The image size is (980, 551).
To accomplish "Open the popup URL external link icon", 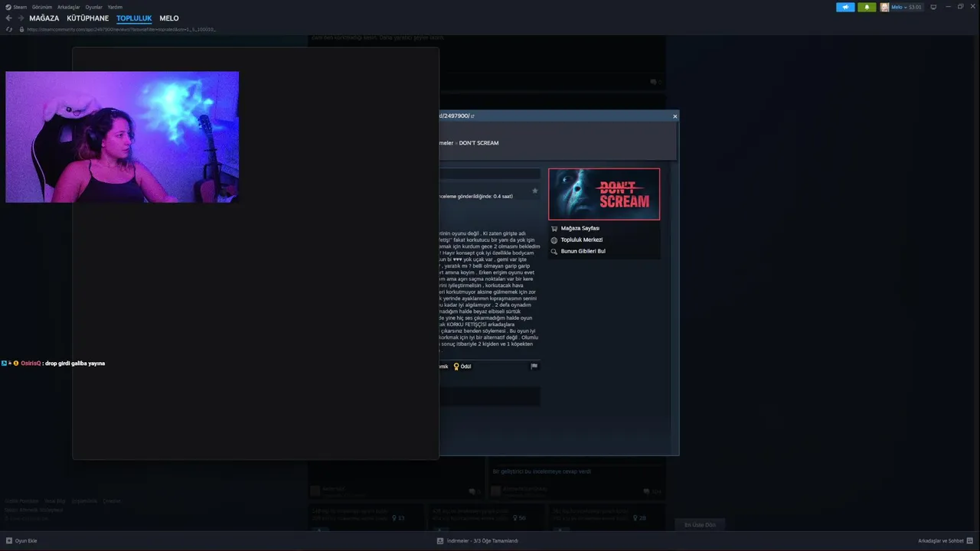I will tap(472, 116).
